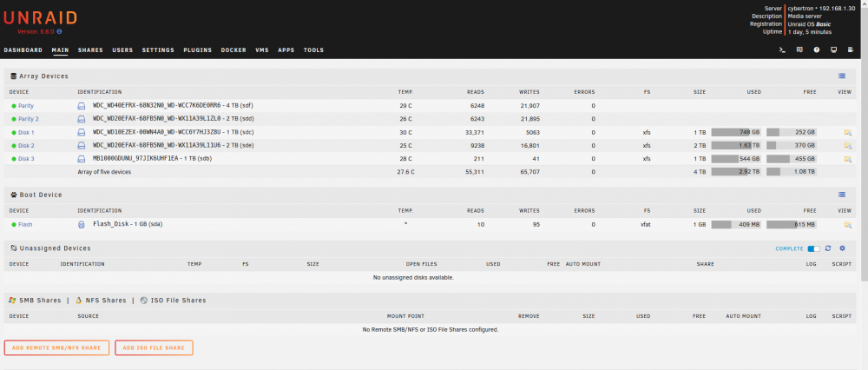Open the Disk 1 device link
Image resolution: width=868 pixels, height=370 pixels.
pos(26,132)
